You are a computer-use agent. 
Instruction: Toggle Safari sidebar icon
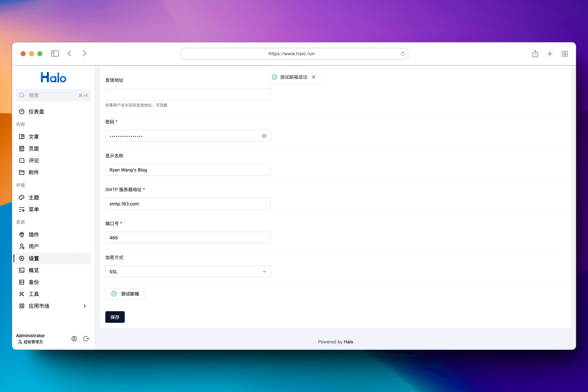tap(55, 53)
